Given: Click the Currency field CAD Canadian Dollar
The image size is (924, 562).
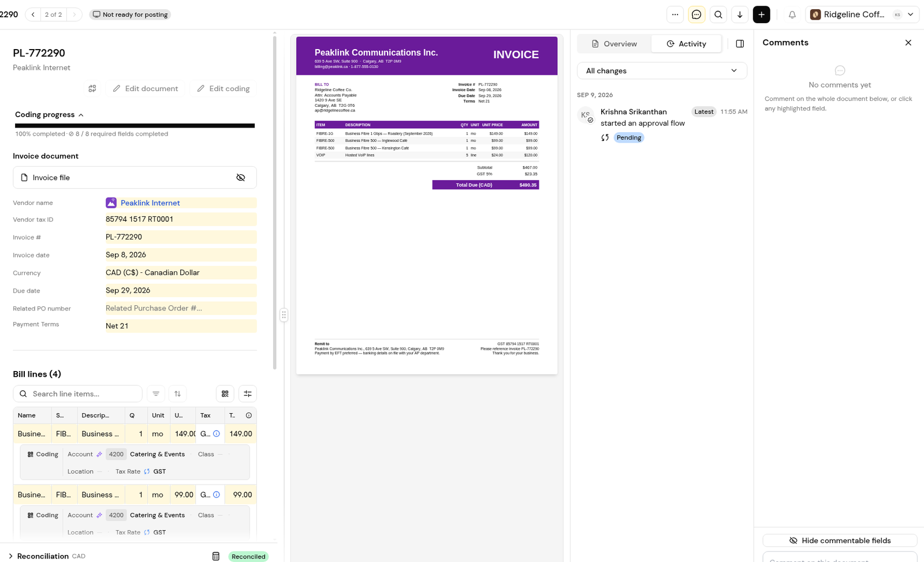Looking at the screenshot, I should [181, 272].
